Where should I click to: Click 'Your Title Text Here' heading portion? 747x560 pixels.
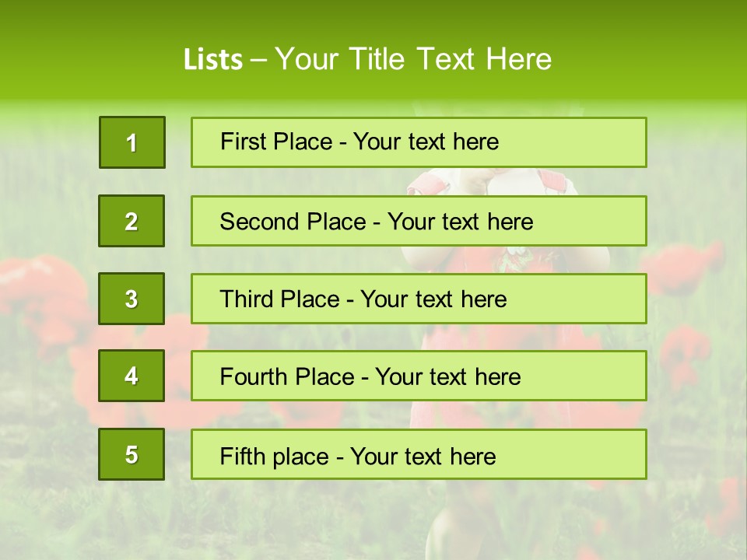(413, 59)
